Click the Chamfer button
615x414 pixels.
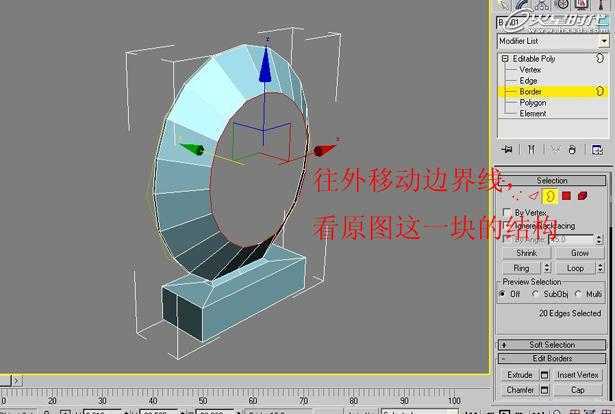[x=520, y=390]
